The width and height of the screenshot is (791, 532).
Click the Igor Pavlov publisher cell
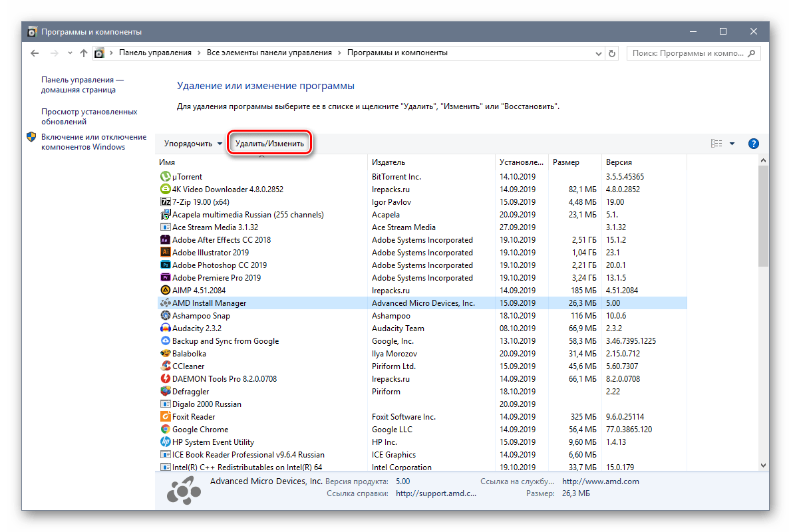point(391,201)
